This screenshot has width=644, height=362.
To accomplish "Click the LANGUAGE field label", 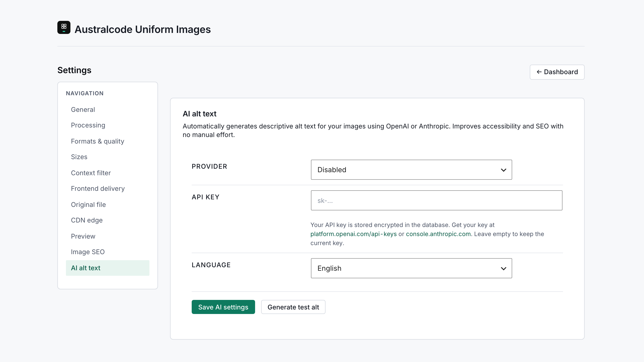I will (211, 265).
